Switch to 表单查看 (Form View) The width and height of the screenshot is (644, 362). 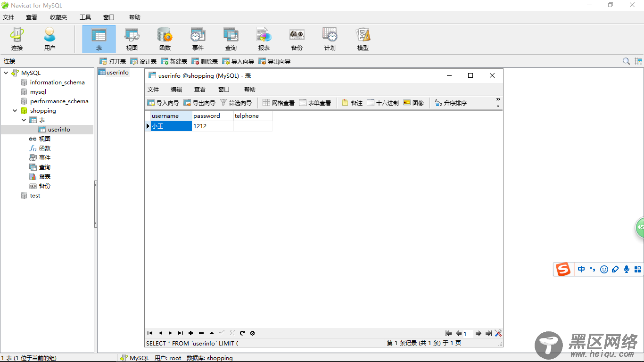(x=315, y=103)
